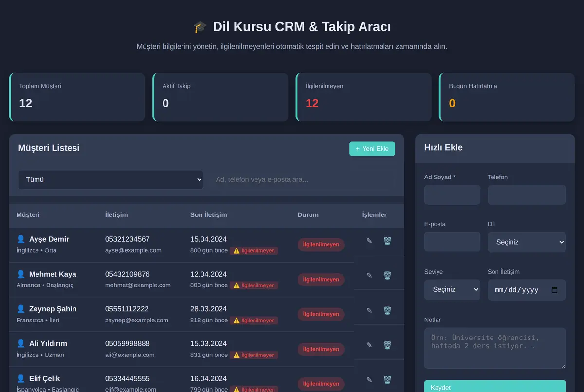Click the Kaydet button
Screen dimensions: 584x392
495,386
